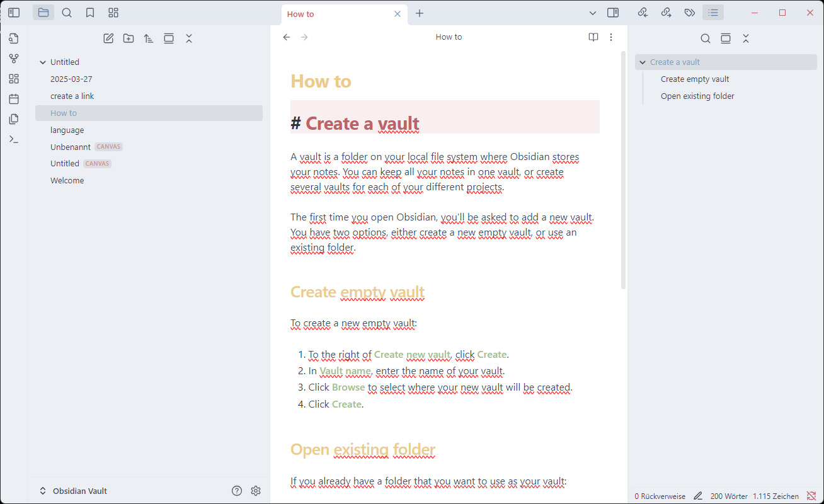Create a new folder in file explorer

pos(129,38)
